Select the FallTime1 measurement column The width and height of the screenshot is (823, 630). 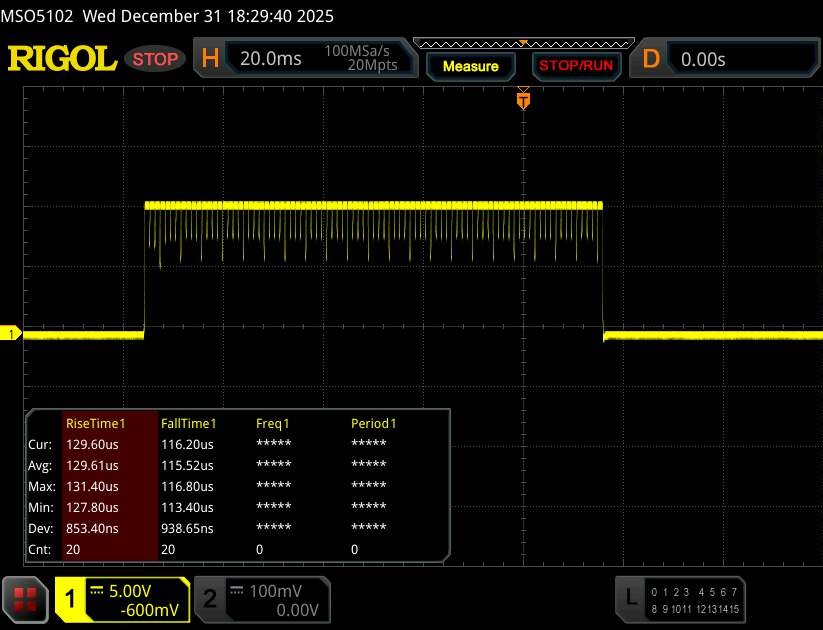pos(189,424)
